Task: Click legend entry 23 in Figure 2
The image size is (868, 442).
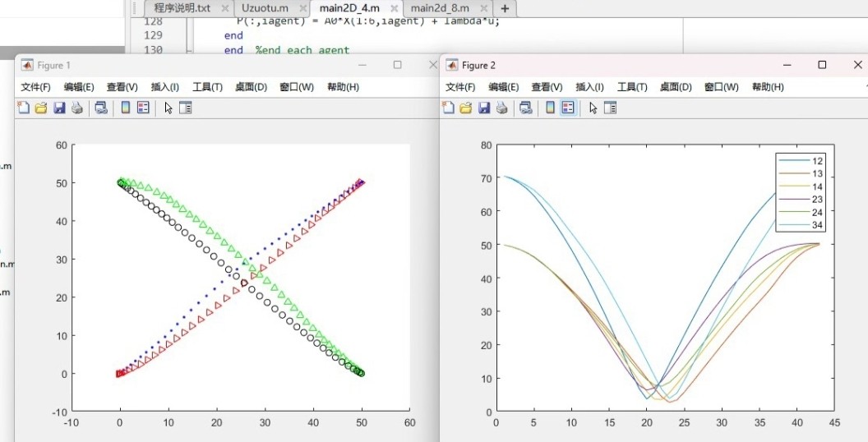Action: pyautogui.click(x=801, y=199)
